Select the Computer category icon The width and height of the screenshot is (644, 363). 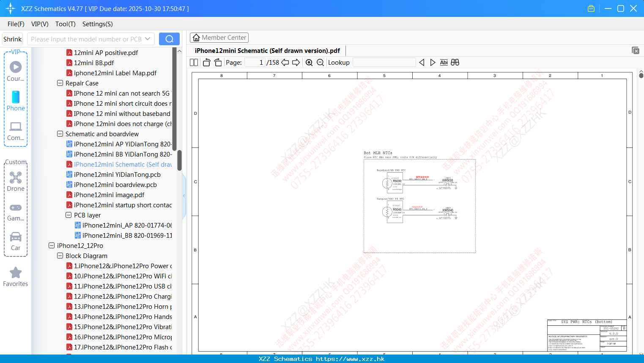tap(16, 131)
